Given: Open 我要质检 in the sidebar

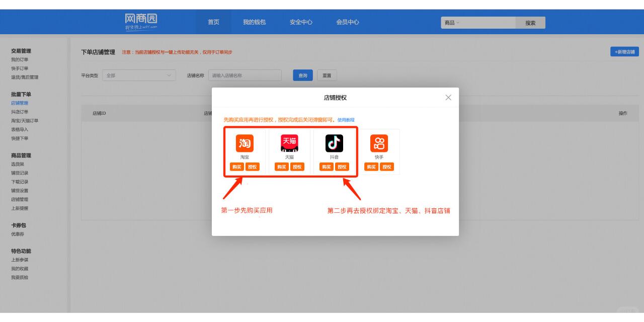Looking at the screenshot, I should click(20, 278).
